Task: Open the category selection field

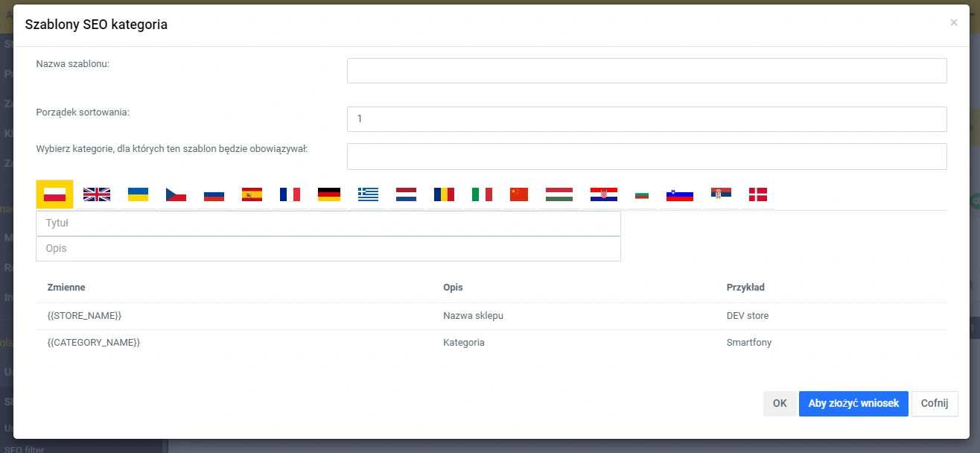Action: coord(646,156)
